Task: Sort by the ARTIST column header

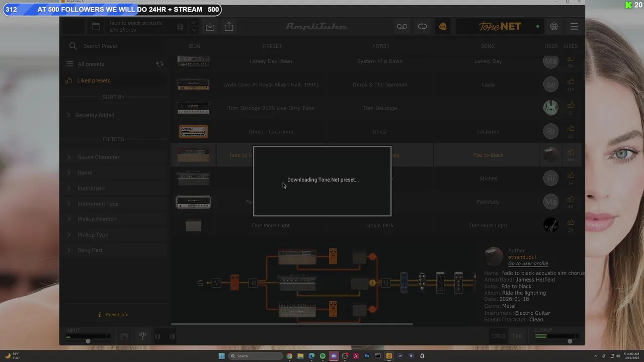Action: 381,46
